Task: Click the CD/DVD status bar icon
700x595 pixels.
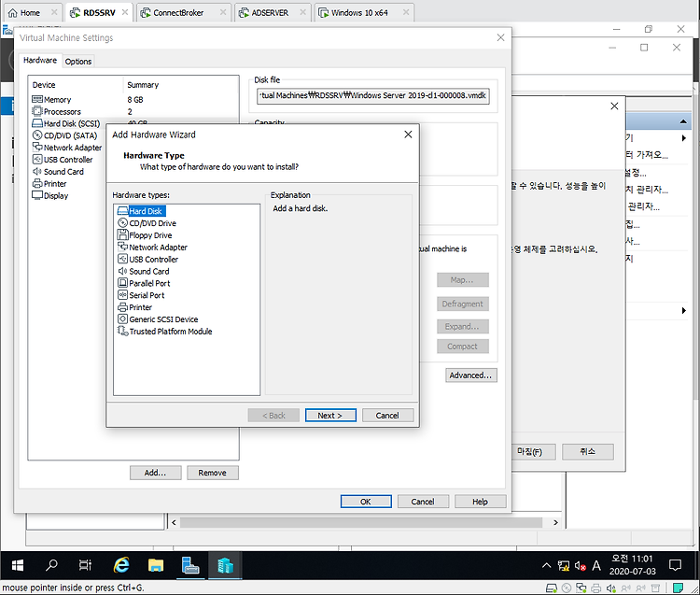Action: 567,588
